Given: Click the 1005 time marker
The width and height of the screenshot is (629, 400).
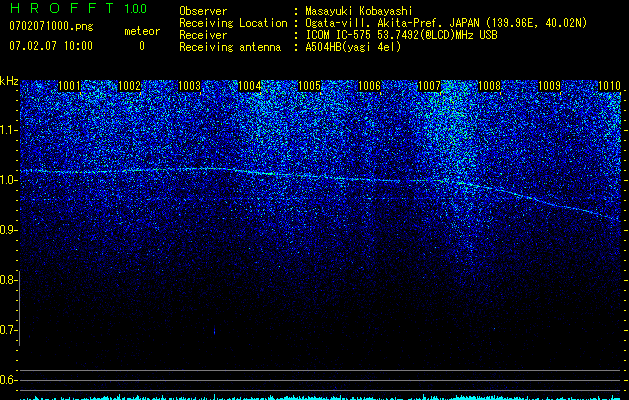Looking at the screenshot, I should tap(310, 86).
